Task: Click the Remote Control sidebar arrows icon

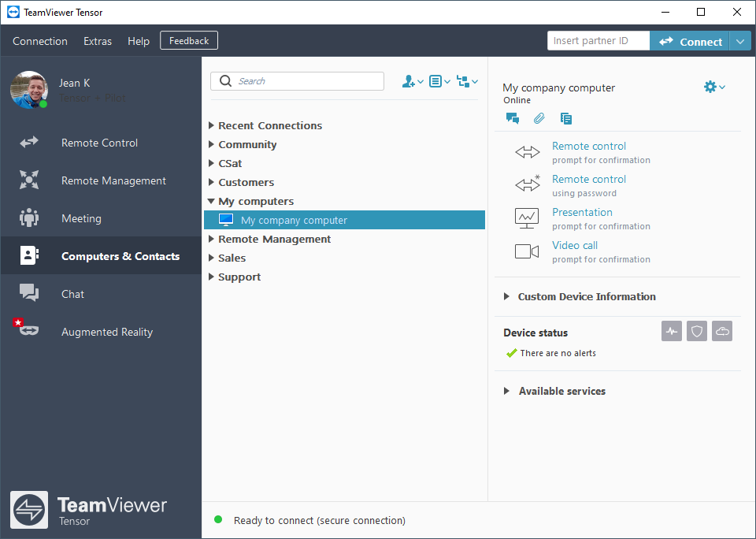Action: point(29,142)
